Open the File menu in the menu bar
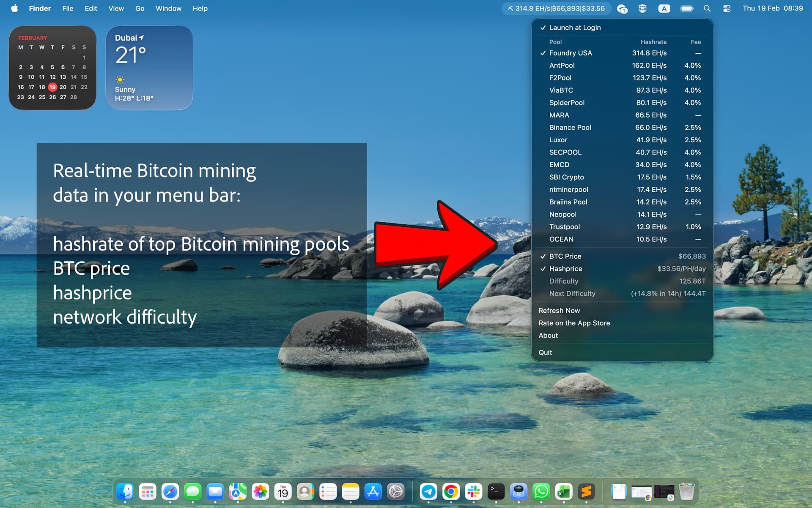 (68, 8)
